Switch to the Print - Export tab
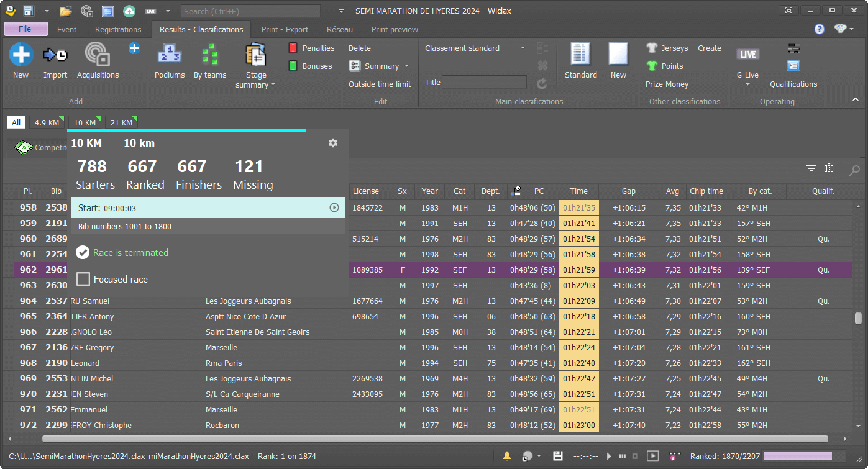Screen dimensions: 868x469 coord(284,29)
